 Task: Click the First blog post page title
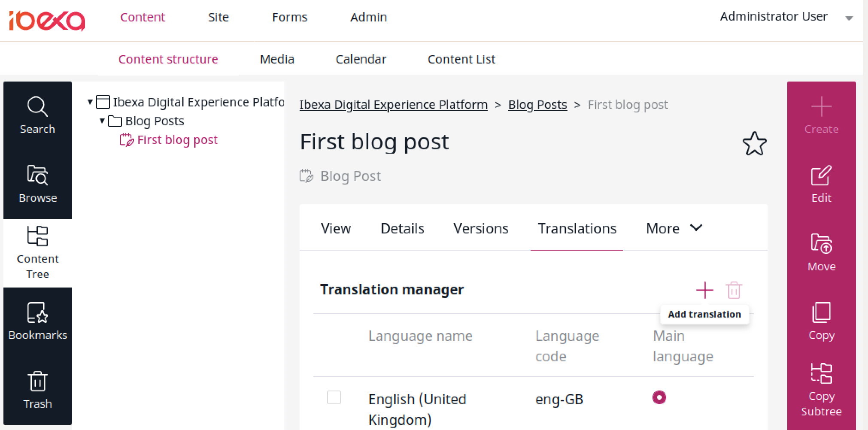tap(374, 142)
